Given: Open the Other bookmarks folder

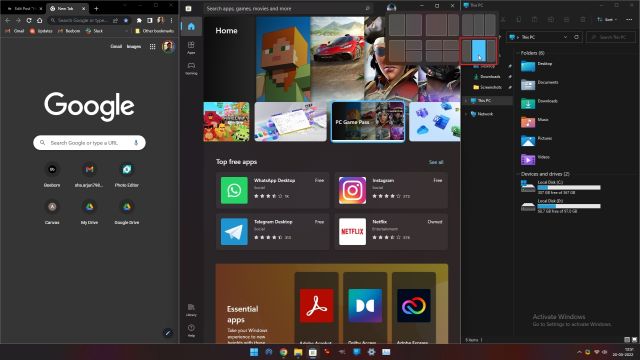Looking at the screenshot, I should click(154, 31).
